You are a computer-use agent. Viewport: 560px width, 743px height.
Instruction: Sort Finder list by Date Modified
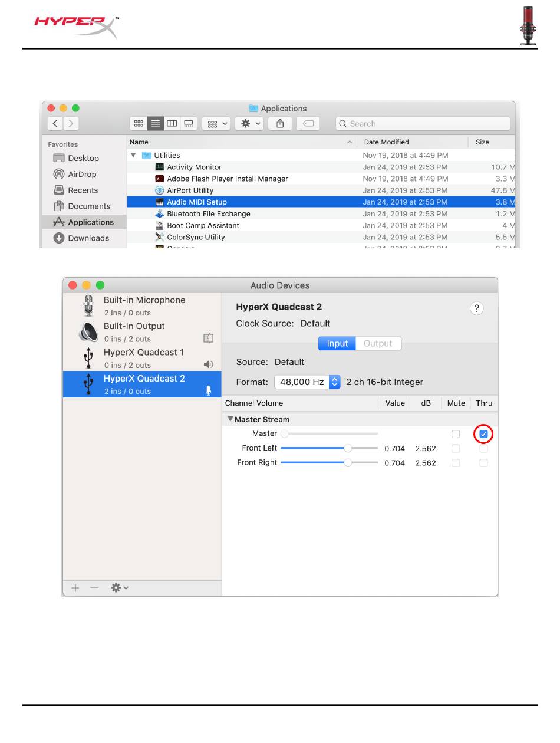(413, 142)
